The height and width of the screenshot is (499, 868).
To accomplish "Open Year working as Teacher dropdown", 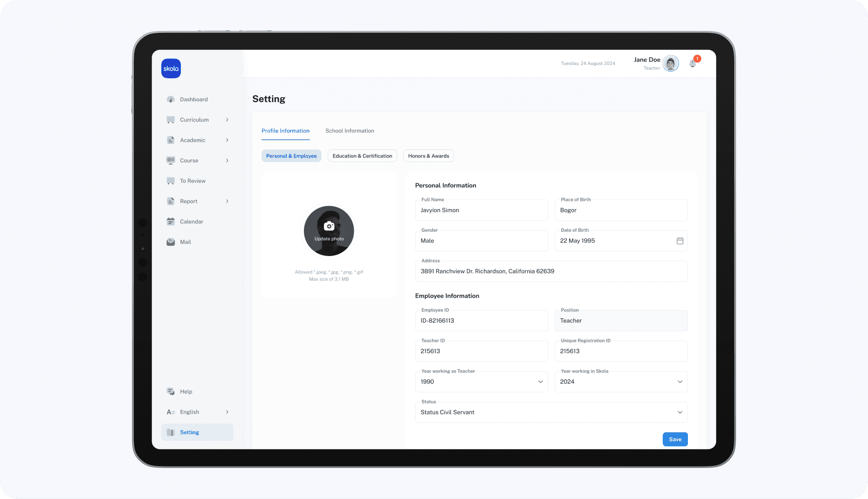I will [x=540, y=382].
